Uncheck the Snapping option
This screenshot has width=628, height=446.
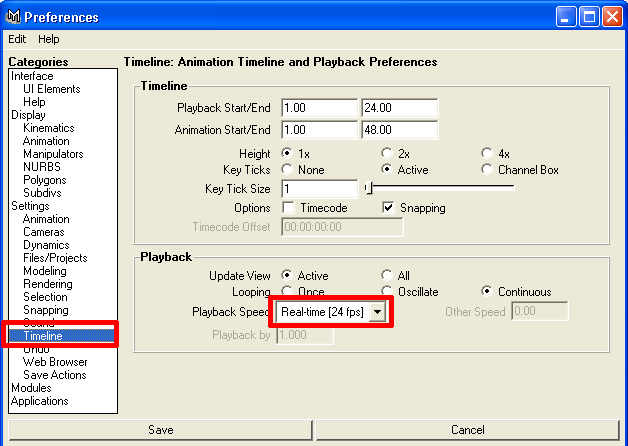(x=390, y=208)
